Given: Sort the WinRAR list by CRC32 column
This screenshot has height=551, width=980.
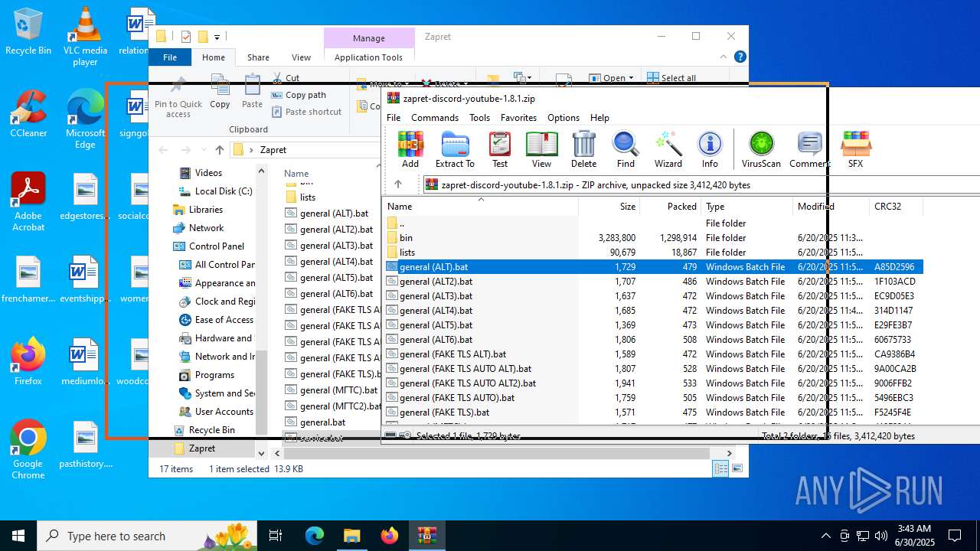Looking at the screenshot, I should (896, 207).
